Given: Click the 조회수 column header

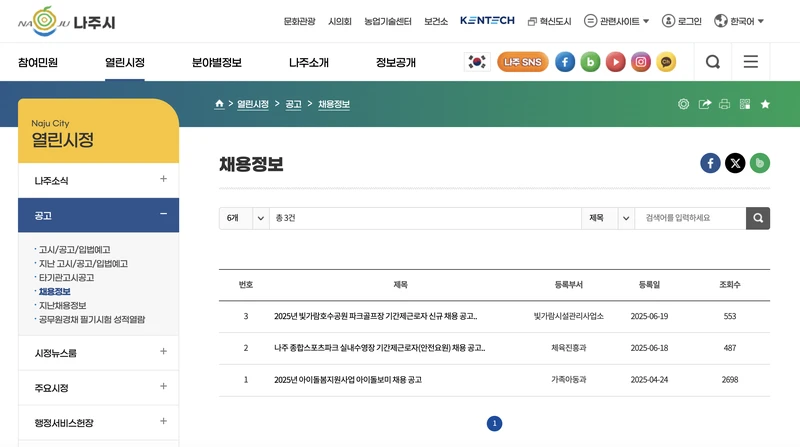Looking at the screenshot, I should pyautogui.click(x=730, y=285).
